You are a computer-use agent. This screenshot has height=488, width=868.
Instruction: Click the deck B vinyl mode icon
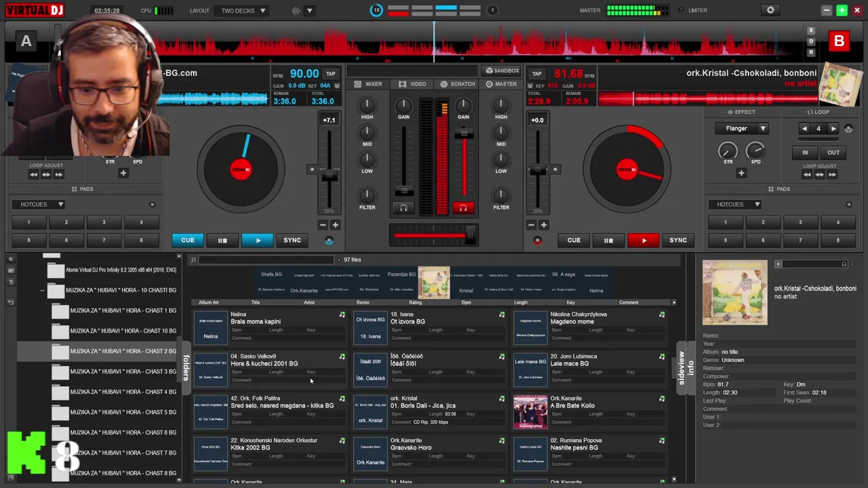pyautogui.click(x=537, y=241)
